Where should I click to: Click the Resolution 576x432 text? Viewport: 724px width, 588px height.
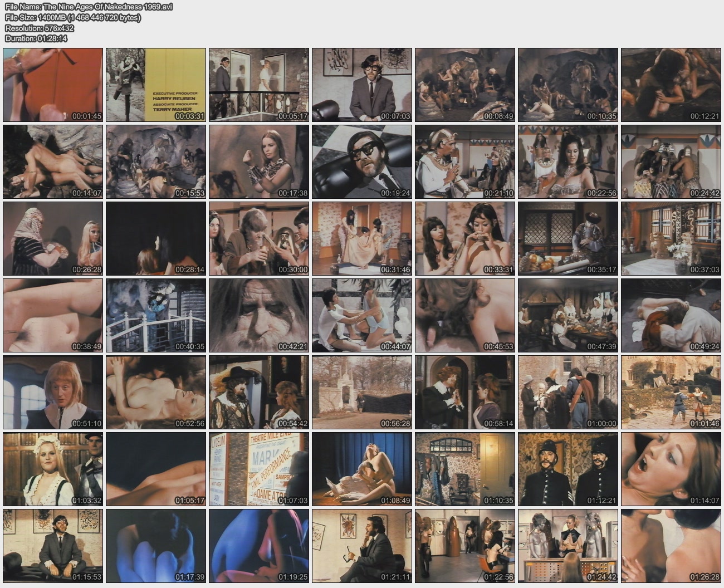pyautogui.click(x=40, y=28)
